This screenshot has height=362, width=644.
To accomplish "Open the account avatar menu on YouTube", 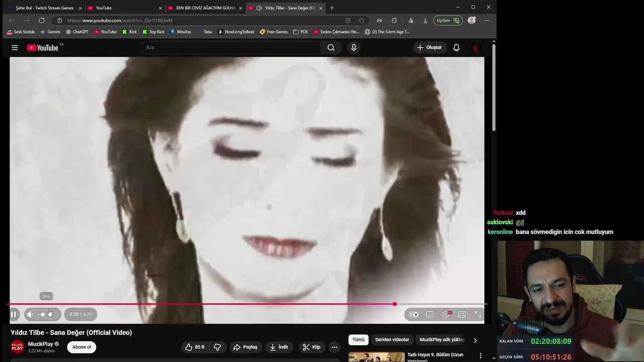I will (x=476, y=48).
